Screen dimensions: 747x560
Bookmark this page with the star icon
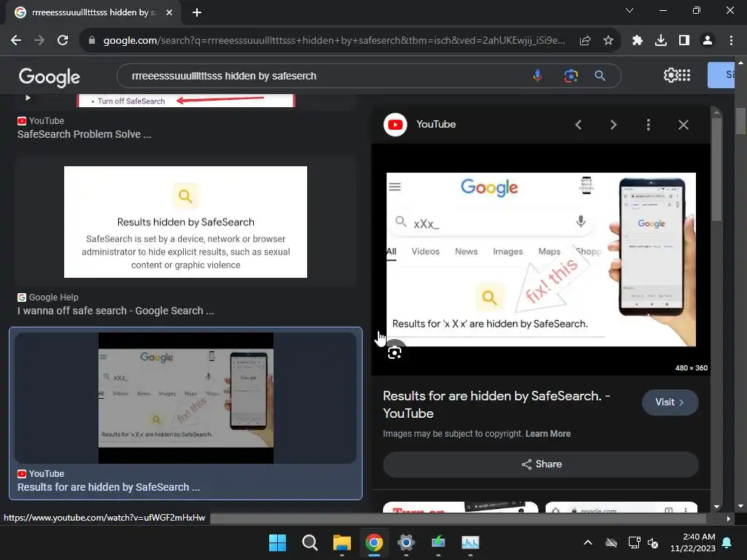(x=608, y=41)
